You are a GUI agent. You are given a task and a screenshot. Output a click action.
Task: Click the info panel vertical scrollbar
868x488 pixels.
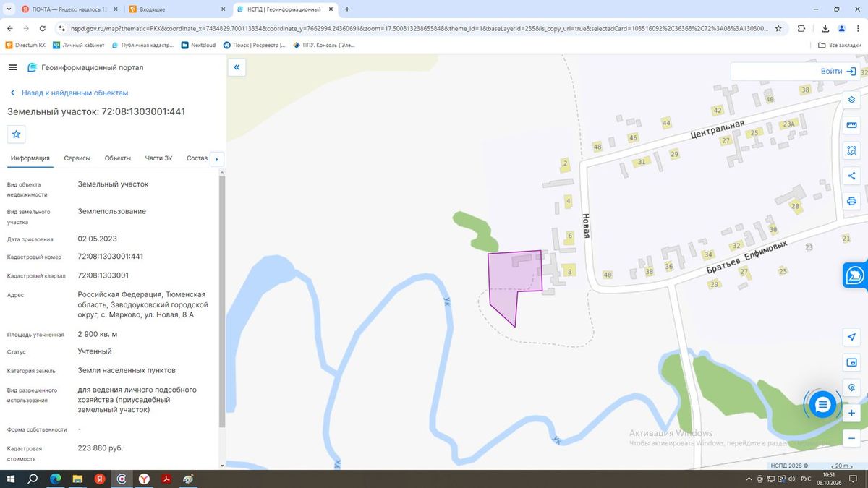(222, 300)
